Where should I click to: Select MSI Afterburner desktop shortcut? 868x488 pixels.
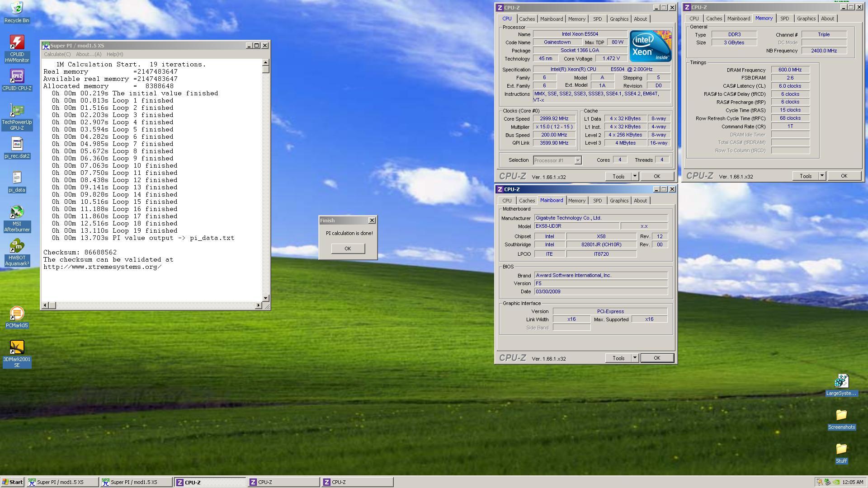[x=17, y=219]
